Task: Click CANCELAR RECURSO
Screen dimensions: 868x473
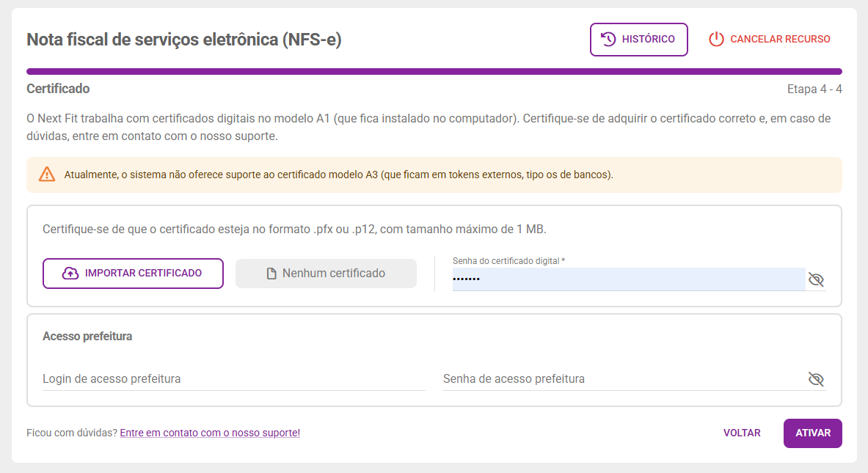Action: tap(770, 40)
